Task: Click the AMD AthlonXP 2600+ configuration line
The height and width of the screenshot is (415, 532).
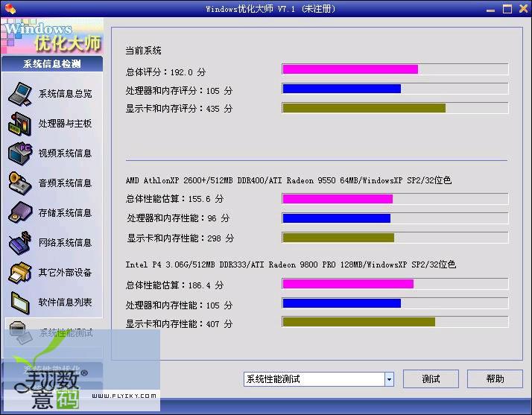Action: click(x=288, y=180)
